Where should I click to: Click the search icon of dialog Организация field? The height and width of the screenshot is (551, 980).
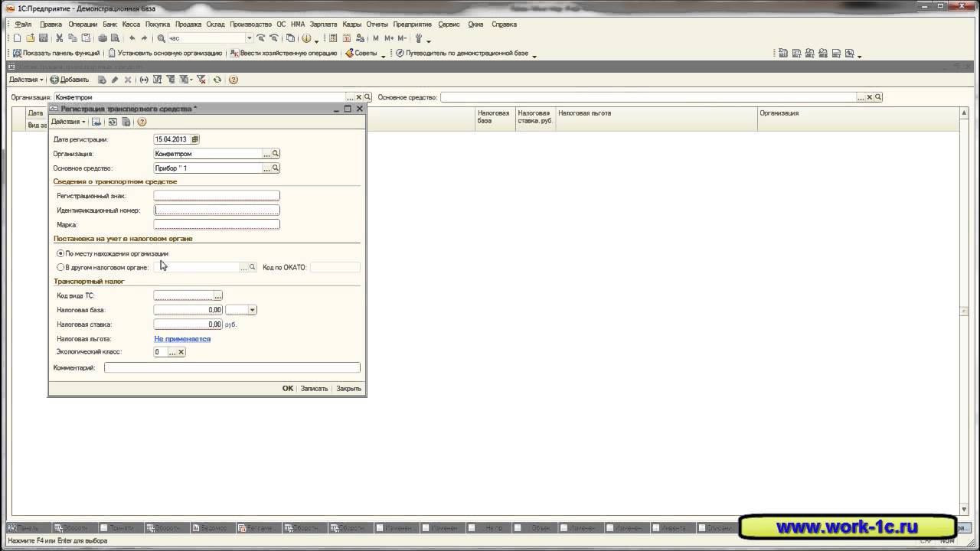pos(276,154)
